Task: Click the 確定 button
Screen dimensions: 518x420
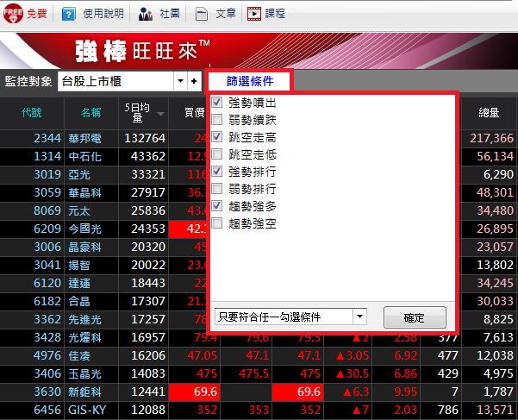Action: coord(415,317)
